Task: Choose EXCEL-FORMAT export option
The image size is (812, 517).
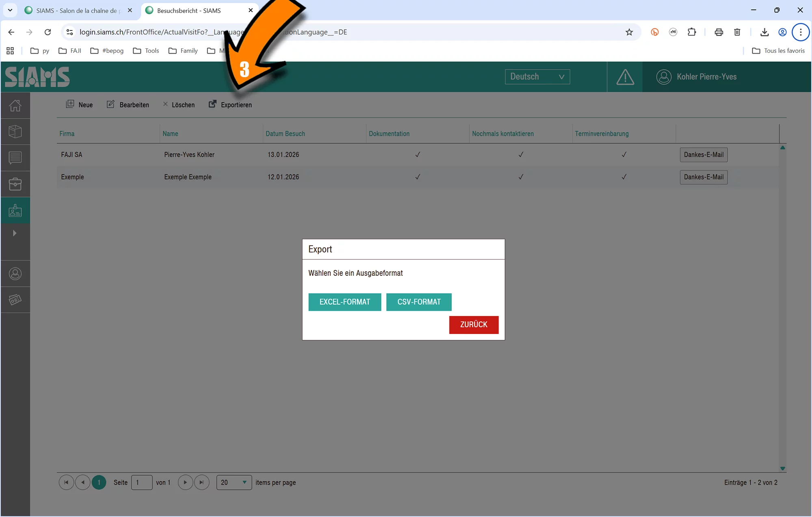Action: 345,302
